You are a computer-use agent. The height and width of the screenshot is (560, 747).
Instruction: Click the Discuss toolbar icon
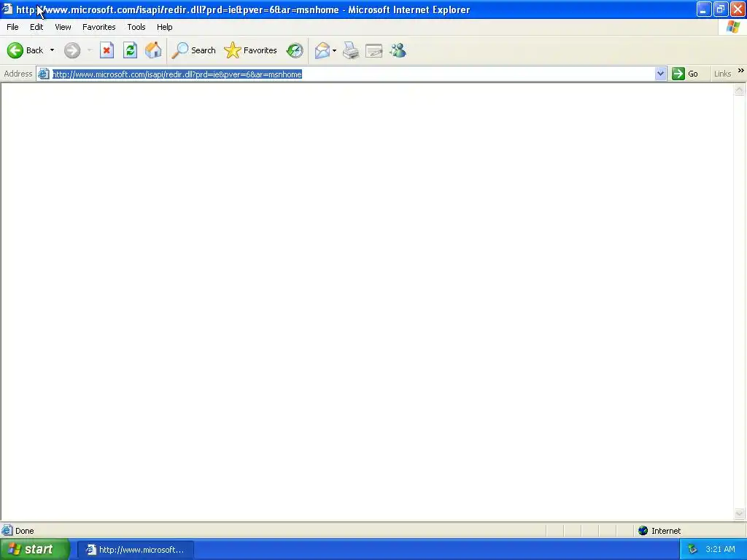[374, 50]
